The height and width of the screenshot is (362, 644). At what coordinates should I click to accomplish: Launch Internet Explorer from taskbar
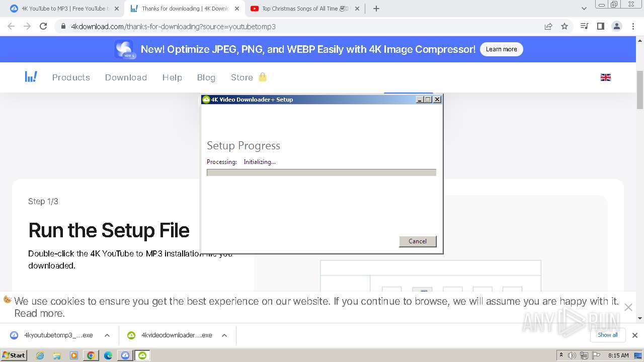pos(40,355)
